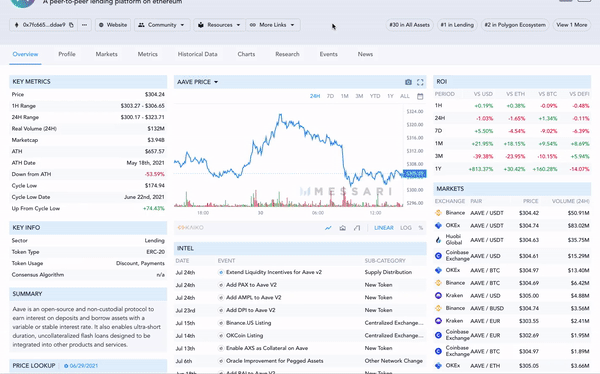The width and height of the screenshot is (600, 374).
Task: Select the 24H chart range
Action: point(315,96)
